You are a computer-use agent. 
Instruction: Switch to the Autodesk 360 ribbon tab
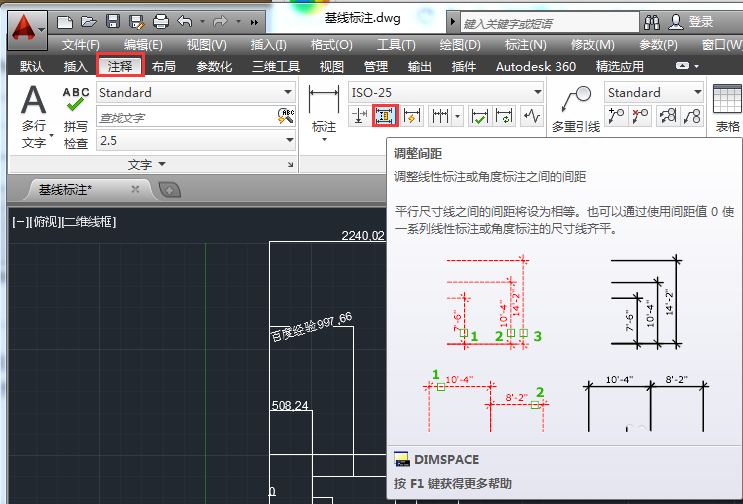pos(536,66)
